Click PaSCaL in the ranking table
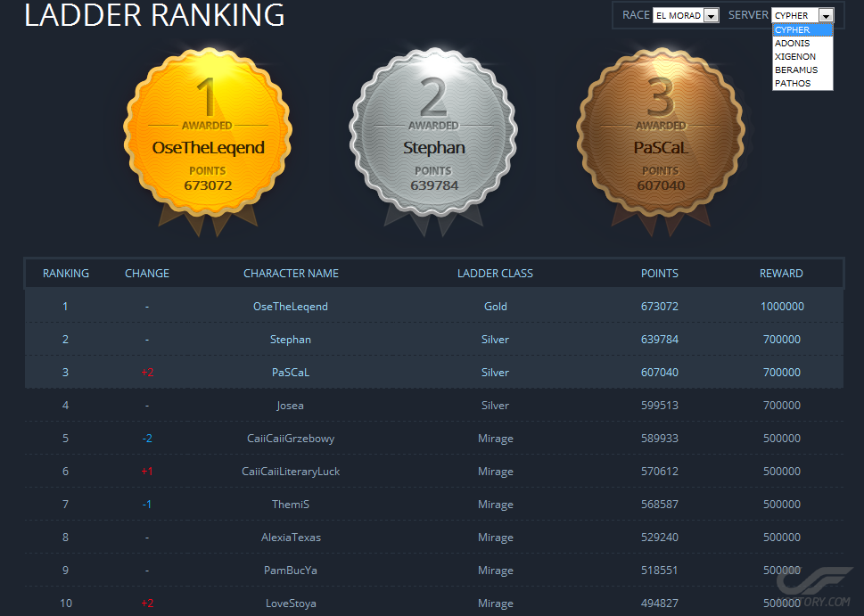The width and height of the screenshot is (864, 616). click(x=291, y=373)
